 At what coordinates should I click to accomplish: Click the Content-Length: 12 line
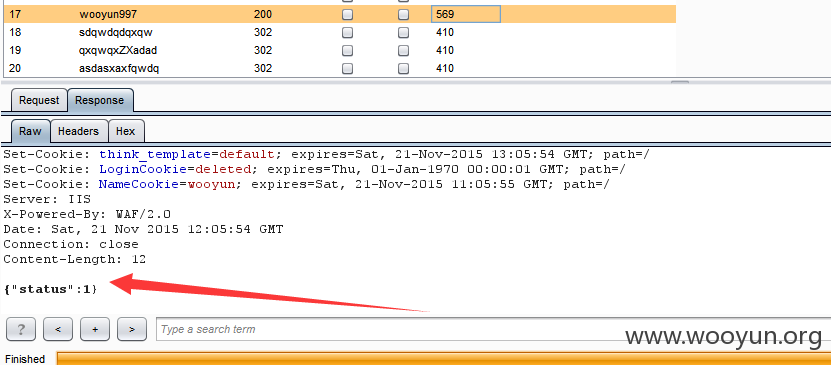coord(74,259)
